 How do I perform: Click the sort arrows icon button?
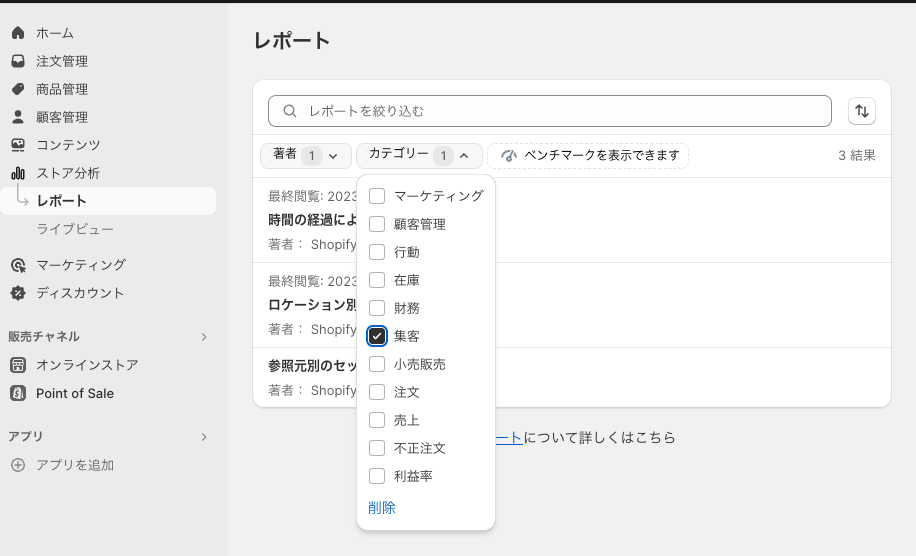(x=862, y=111)
